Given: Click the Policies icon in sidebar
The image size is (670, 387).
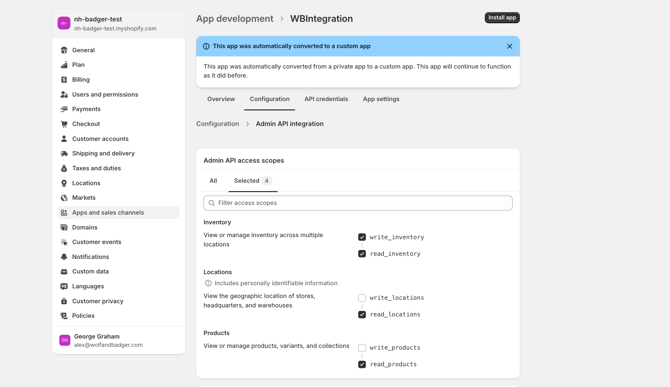Looking at the screenshot, I should coord(64,316).
